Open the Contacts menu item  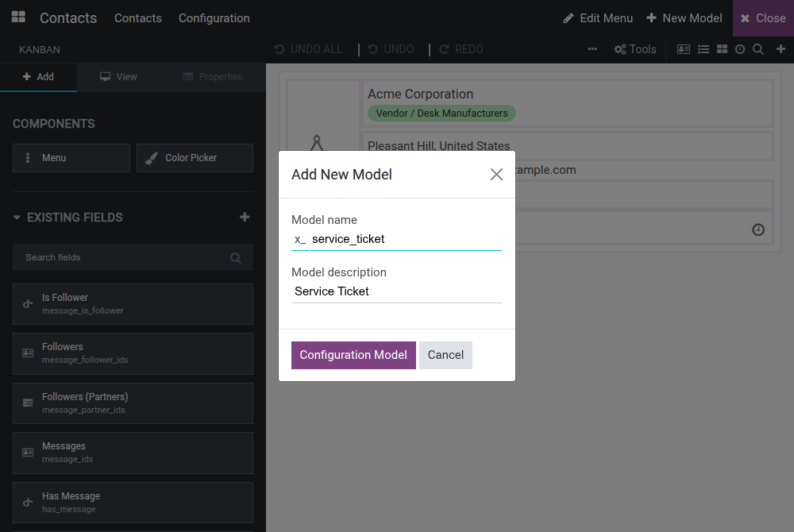click(137, 18)
